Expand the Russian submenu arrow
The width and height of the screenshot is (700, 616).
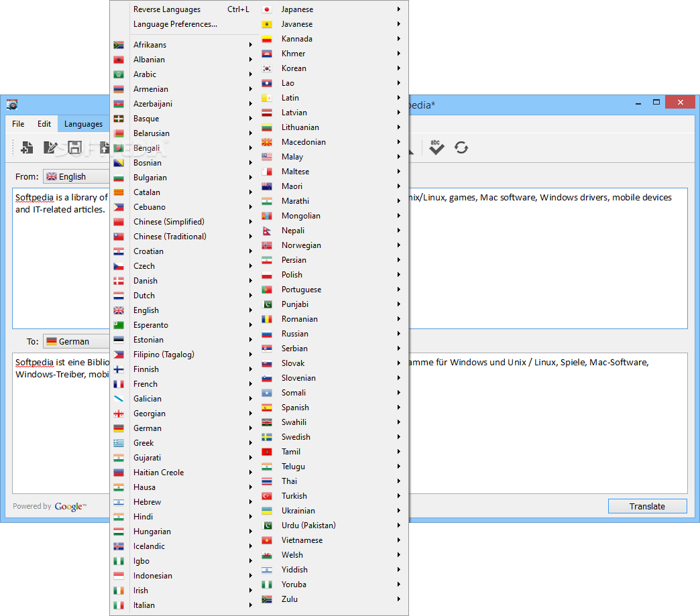tap(399, 333)
